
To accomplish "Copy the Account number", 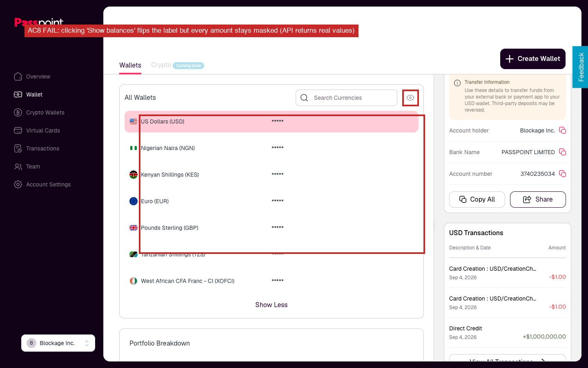I will pyautogui.click(x=562, y=174).
